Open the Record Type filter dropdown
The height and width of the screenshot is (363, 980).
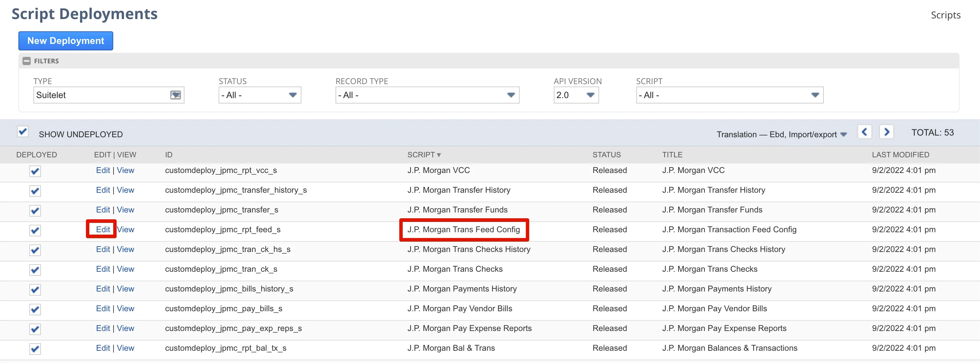pyautogui.click(x=427, y=95)
